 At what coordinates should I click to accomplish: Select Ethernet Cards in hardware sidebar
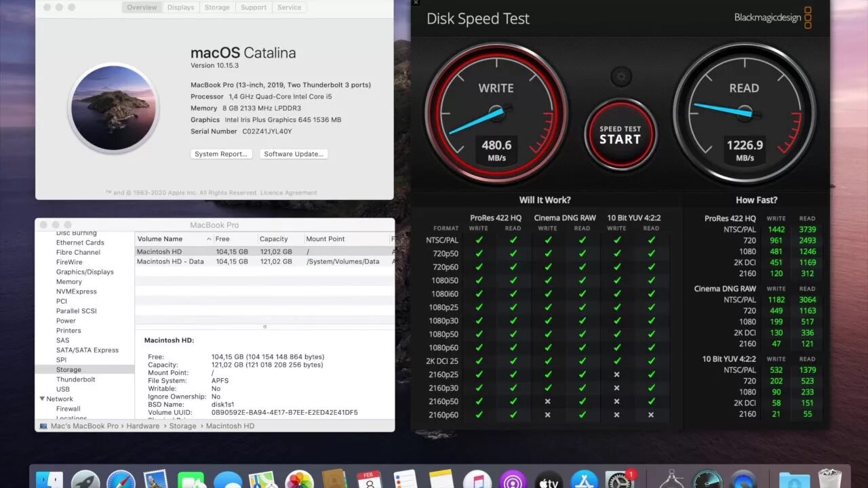tap(80, 243)
